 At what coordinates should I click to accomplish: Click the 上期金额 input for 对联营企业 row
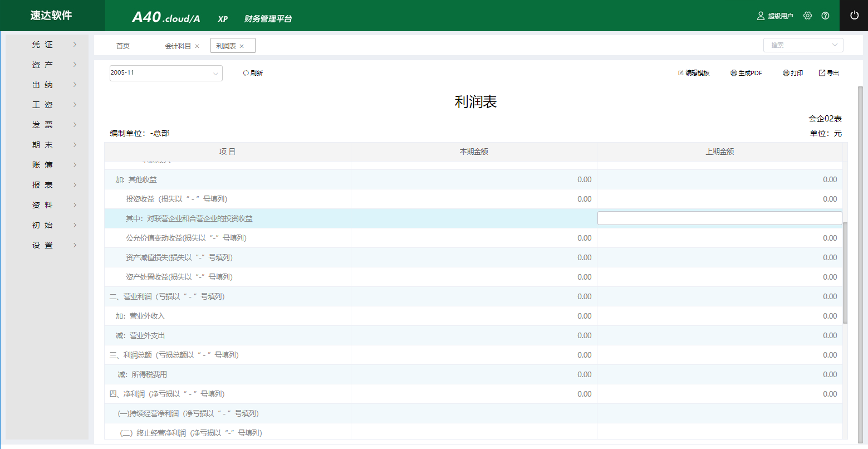tap(719, 218)
